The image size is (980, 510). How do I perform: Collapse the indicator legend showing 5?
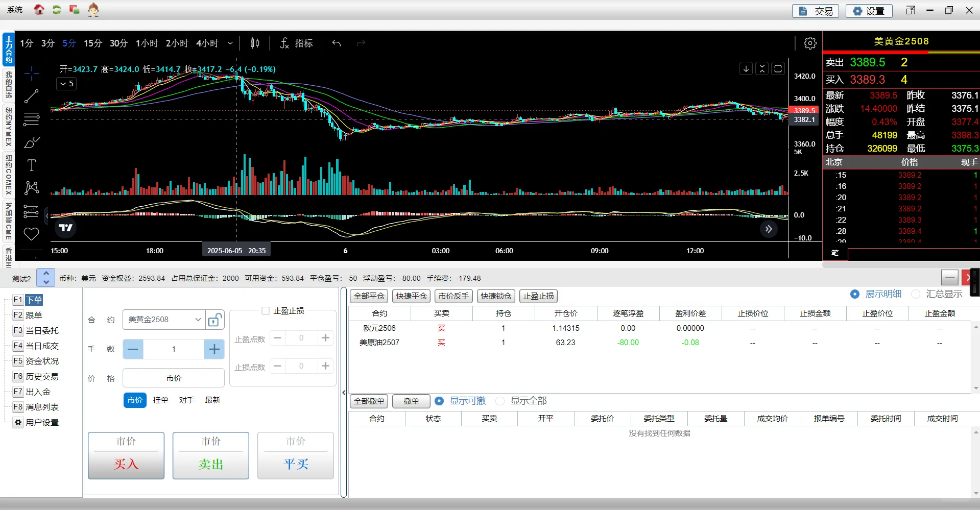[x=66, y=84]
